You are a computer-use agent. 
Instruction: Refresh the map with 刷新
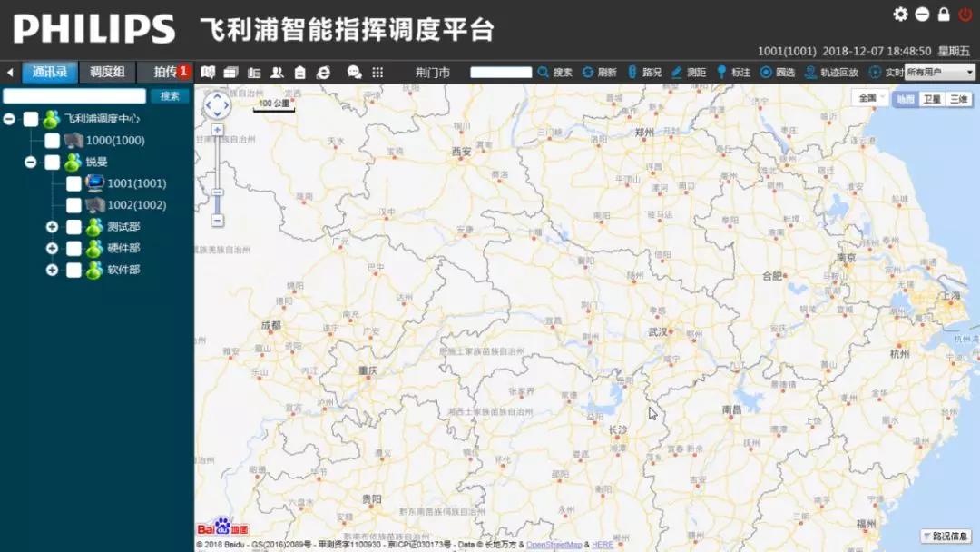coord(600,73)
